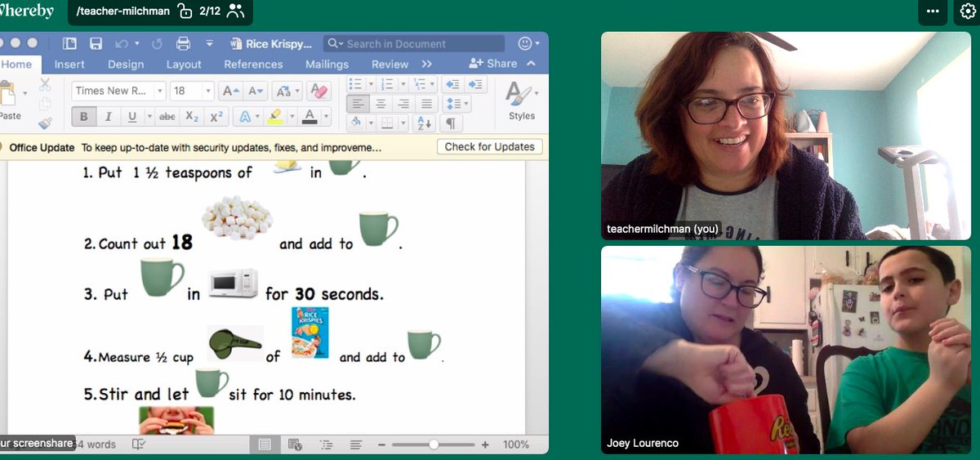Justify the paragraph text
This screenshot has width=980, height=460.
[x=426, y=104]
